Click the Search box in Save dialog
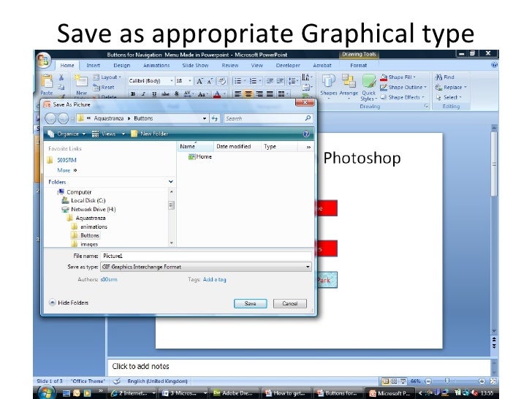Image resolution: width=532 pixels, height=399 pixels. pyautogui.click(x=268, y=118)
